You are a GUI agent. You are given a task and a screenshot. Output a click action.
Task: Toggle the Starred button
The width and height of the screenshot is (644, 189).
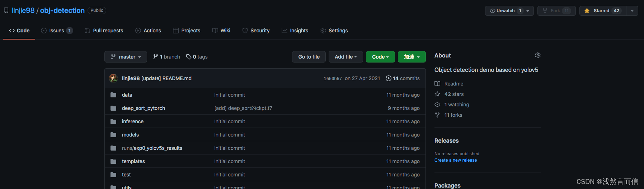point(603,11)
